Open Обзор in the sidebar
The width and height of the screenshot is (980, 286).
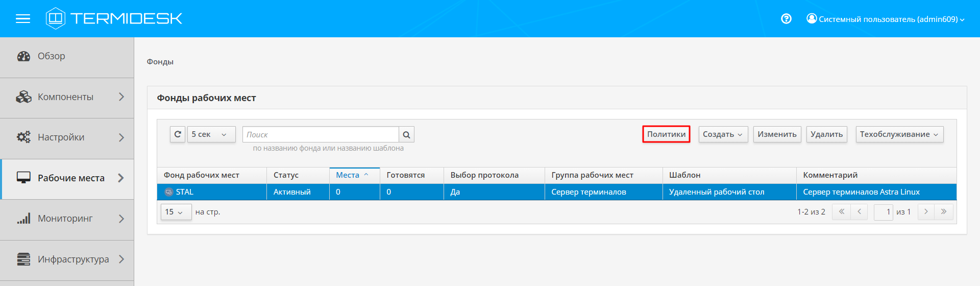tap(51, 56)
